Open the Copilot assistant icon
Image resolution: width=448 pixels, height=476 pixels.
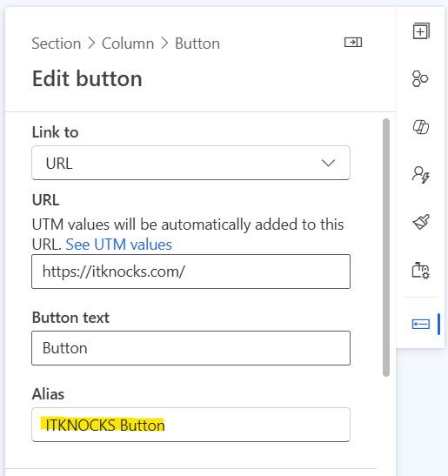pos(421,127)
